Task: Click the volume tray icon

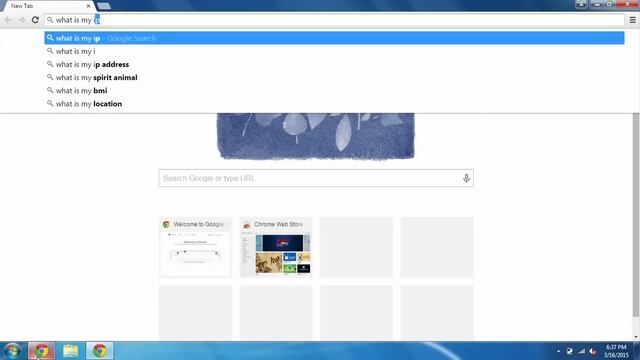Action: click(593, 351)
